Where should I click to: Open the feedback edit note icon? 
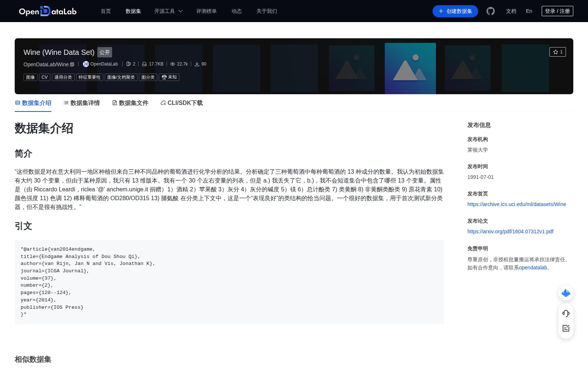[566, 328]
